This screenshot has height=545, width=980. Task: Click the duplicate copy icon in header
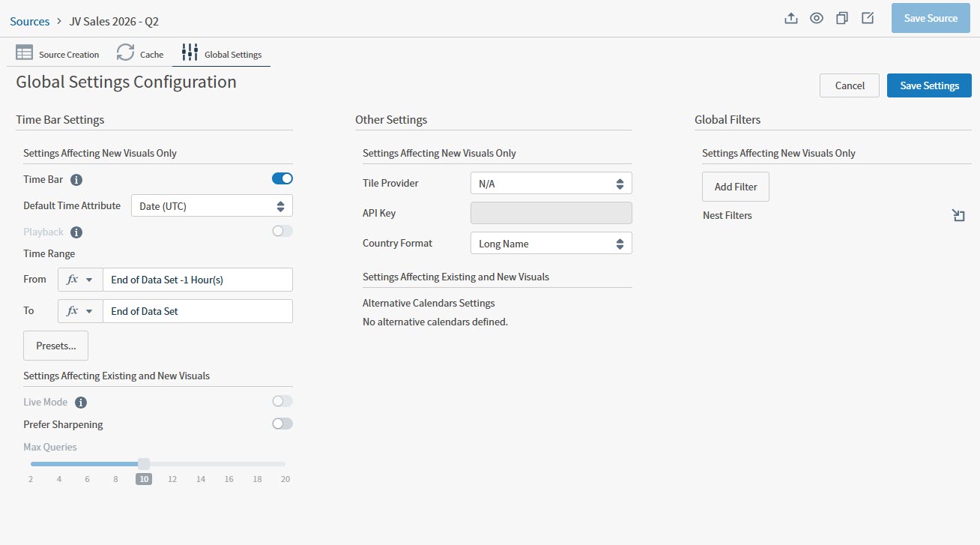[x=842, y=18]
